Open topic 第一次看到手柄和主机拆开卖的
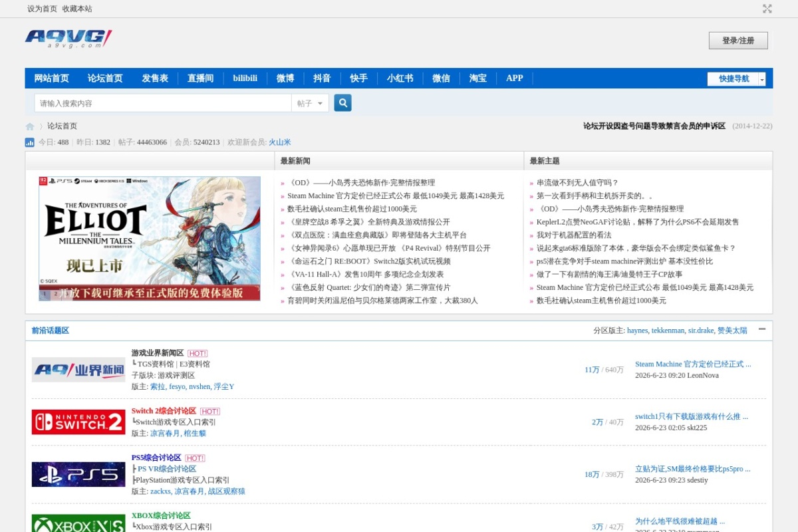798x532 pixels. click(595, 196)
